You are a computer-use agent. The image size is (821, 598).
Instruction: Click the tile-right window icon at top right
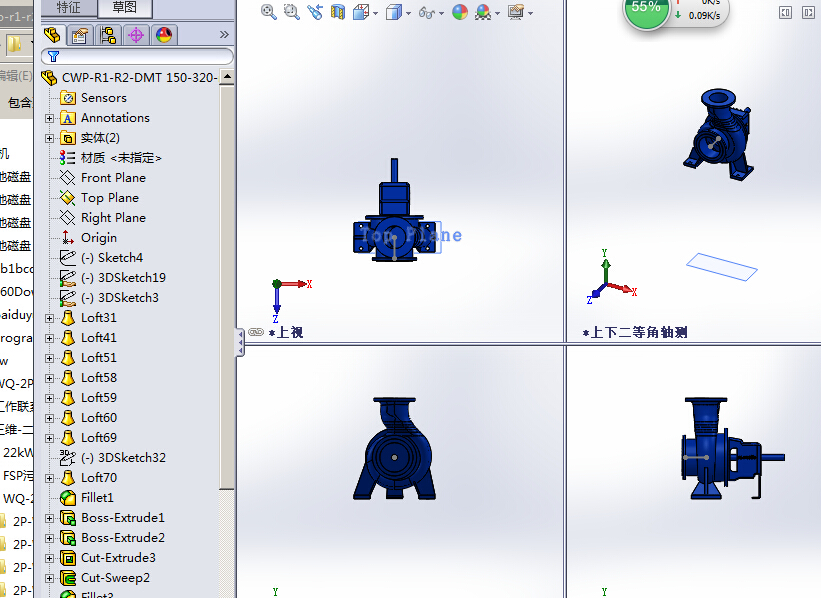pos(808,13)
